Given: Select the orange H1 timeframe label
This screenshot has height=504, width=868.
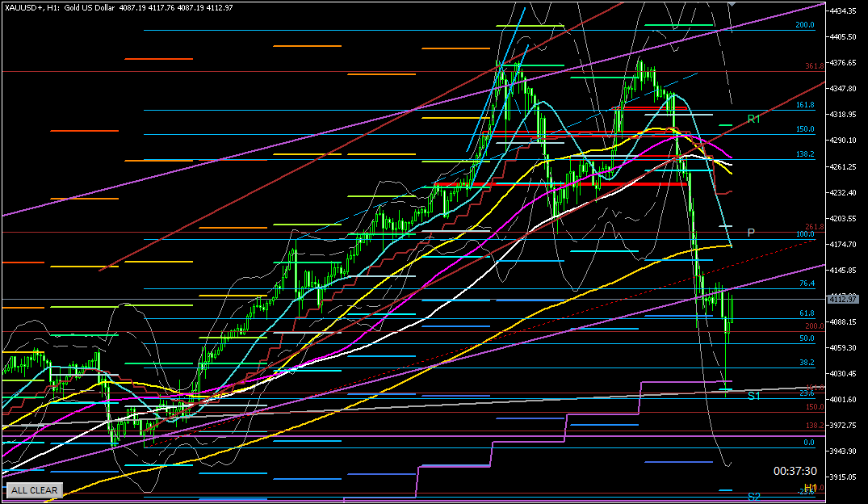Looking at the screenshot, I should [x=810, y=488].
